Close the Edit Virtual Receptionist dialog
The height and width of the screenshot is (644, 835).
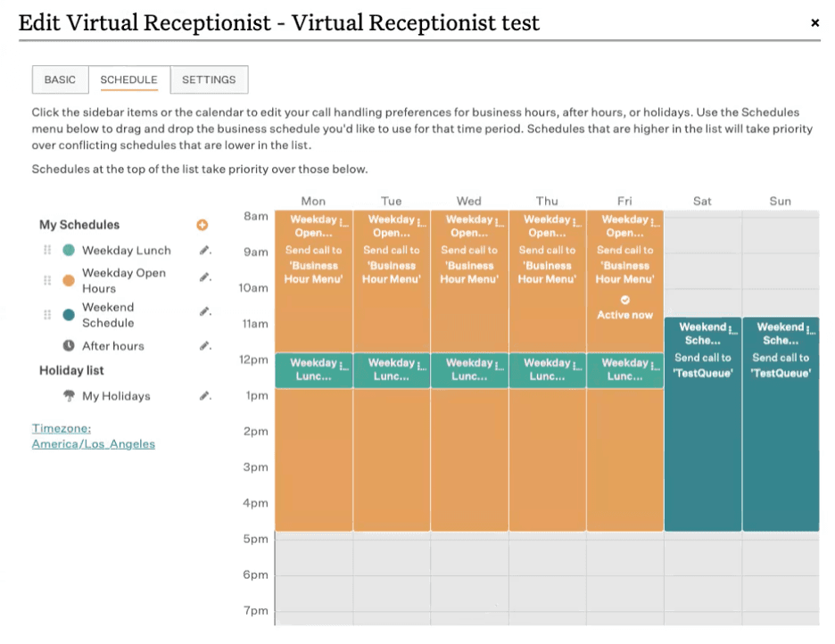coord(814,23)
